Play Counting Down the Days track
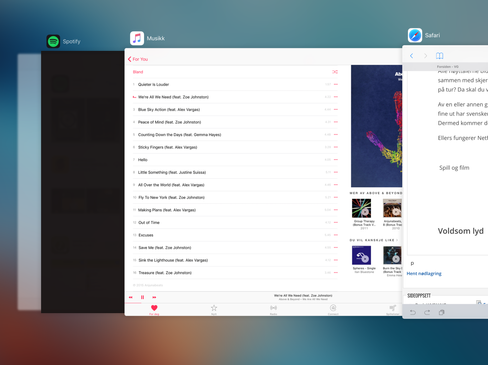Screen dimensions: 488x365 coord(236,135)
